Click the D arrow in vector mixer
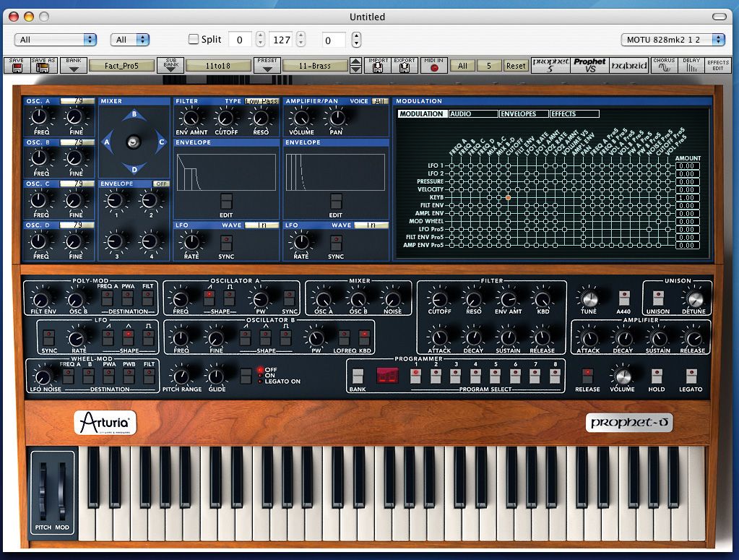 pos(134,169)
